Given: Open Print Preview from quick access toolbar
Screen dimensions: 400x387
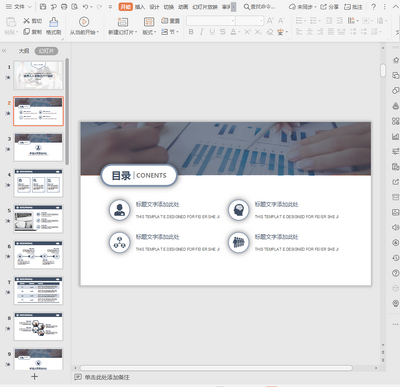Looking at the screenshot, I should pos(75,6).
